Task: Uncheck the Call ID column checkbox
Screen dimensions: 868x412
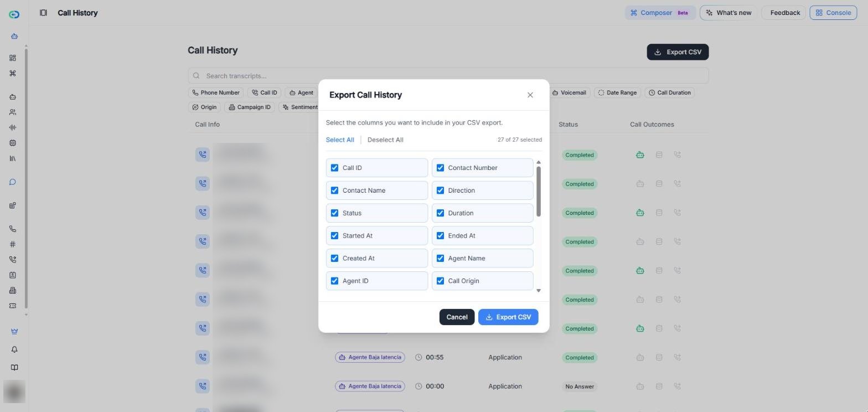Action: click(334, 168)
